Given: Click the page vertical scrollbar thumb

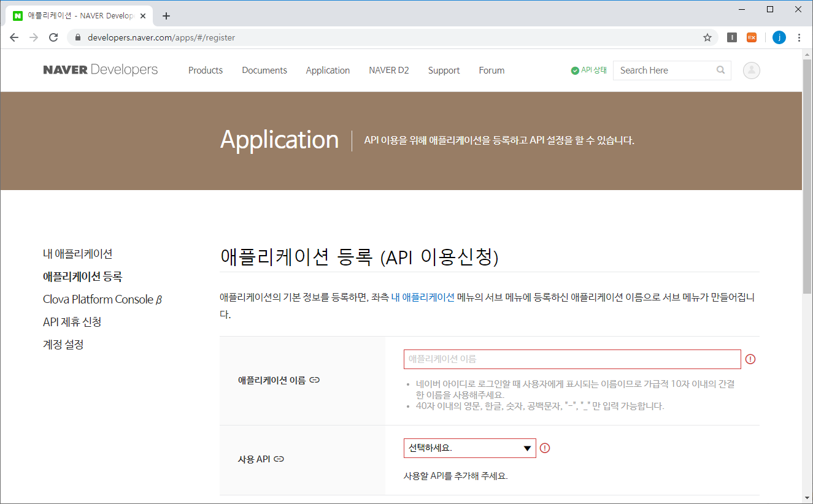Looking at the screenshot, I should tap(807, 177).
